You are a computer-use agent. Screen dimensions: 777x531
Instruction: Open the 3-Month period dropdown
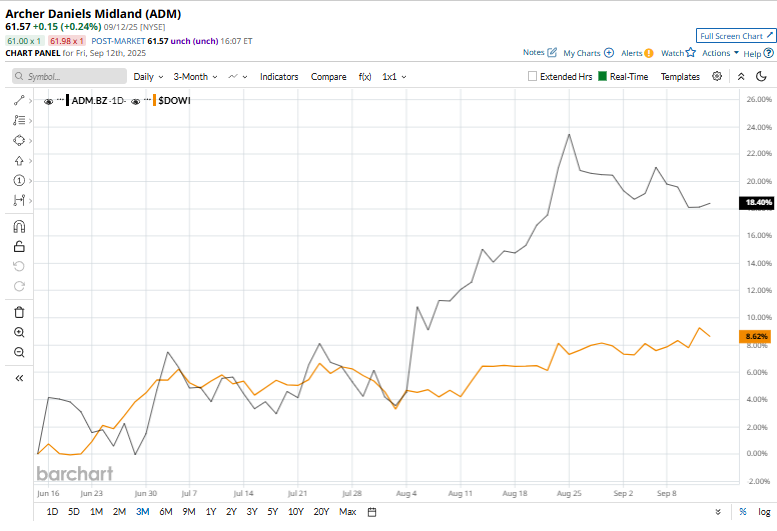click(195, 77)
